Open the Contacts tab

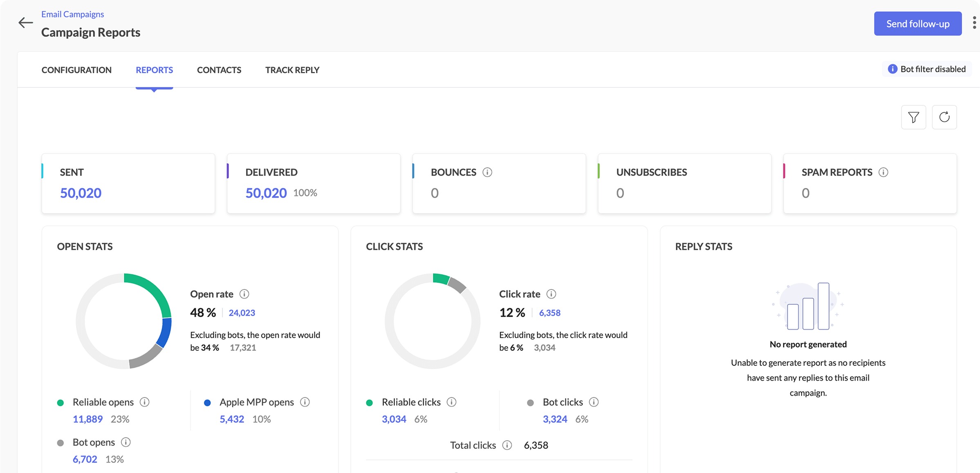[219, 70]
